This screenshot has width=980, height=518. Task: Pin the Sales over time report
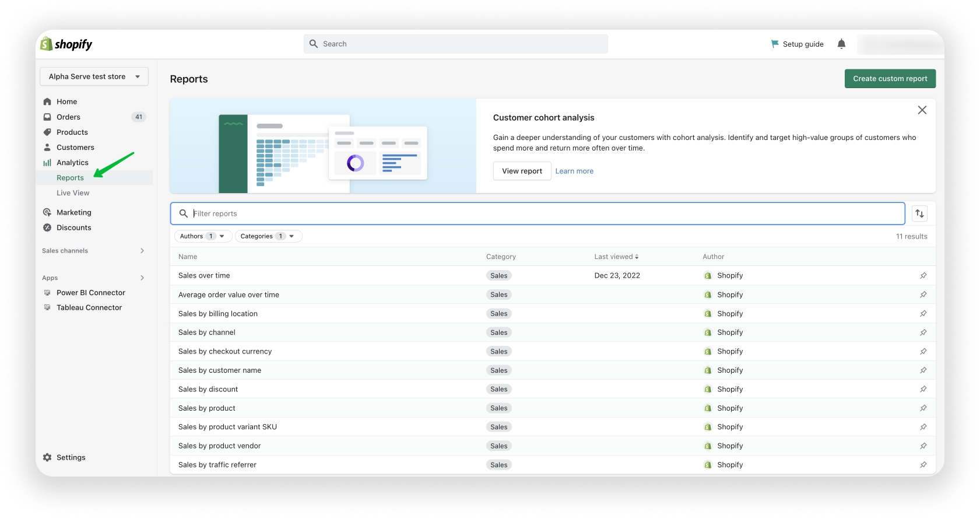pyautogui.click(x=923, y=276)
